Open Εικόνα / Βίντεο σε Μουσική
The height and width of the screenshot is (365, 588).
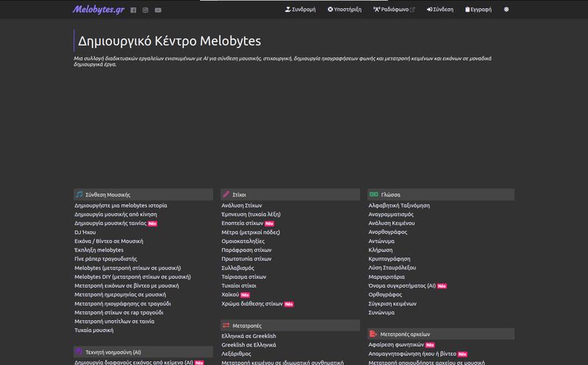click(x=109, y=241)
